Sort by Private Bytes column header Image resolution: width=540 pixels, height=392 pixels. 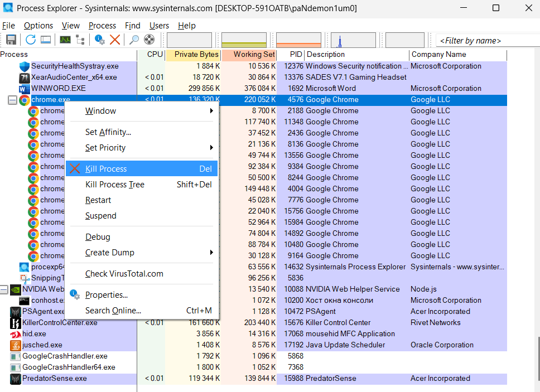[x=193, y=55]
